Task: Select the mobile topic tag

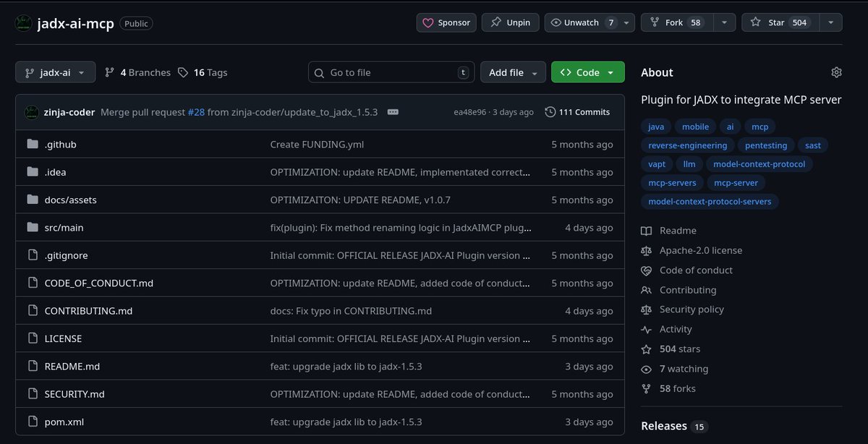Action: tap(696, 127)
